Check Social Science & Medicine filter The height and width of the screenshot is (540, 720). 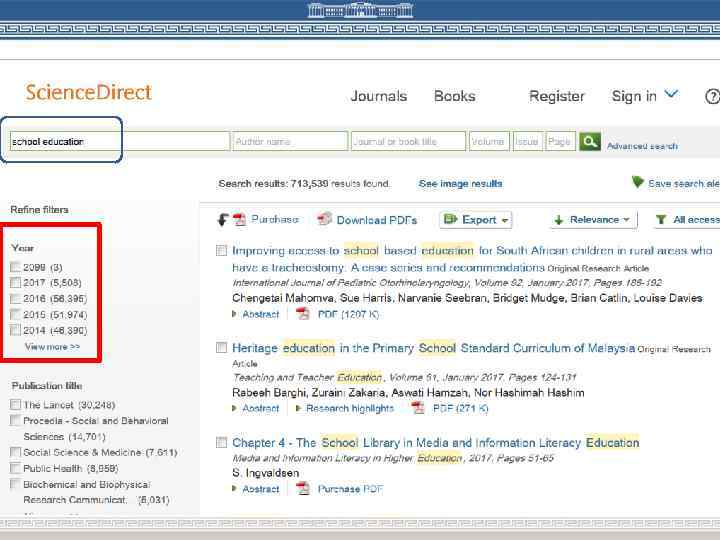[16, 452]
